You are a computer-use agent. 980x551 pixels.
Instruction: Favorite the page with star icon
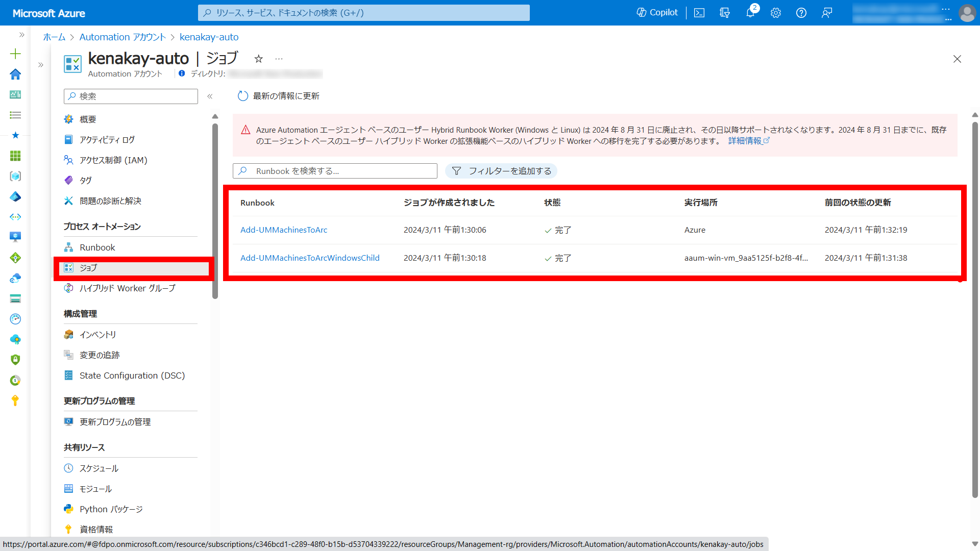pyautogui.click(x=259, y=59)
